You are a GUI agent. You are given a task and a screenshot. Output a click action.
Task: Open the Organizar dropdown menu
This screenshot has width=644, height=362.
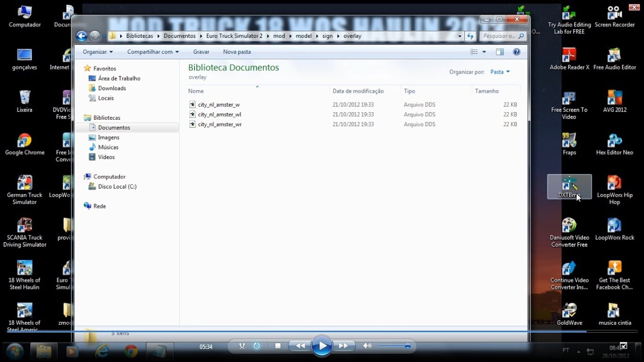coord(98,52)
